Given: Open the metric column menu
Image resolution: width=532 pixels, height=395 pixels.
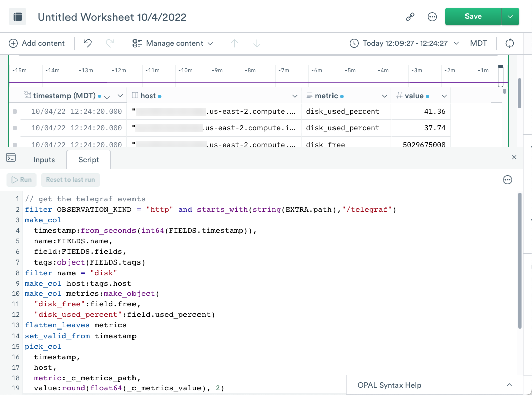Looking at the screenshot, I should pos(384,96).
